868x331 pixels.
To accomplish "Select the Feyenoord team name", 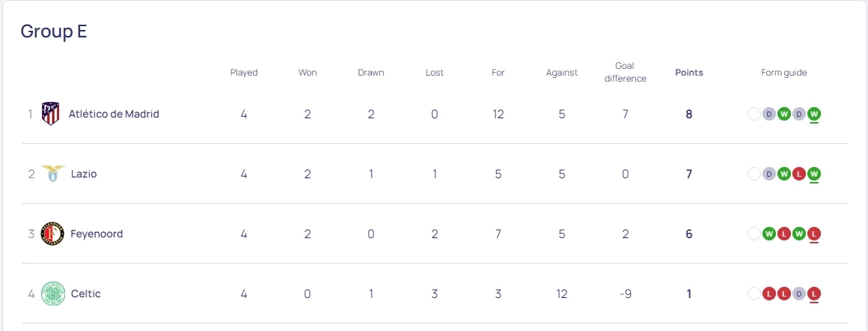I will pos(97,234).
